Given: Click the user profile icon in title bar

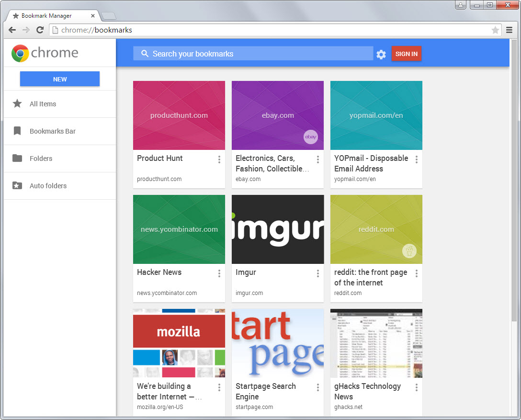Looking at the screenshot, I should (461, 5).
